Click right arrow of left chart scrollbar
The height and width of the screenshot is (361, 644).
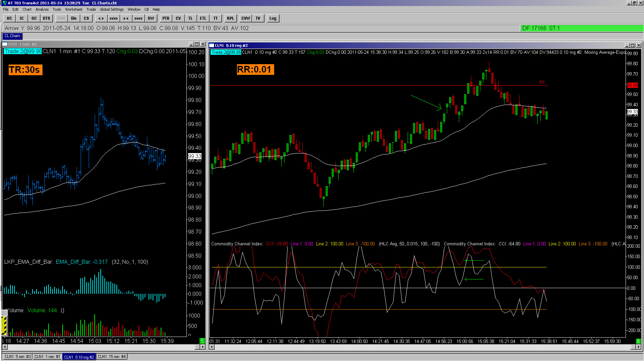(203, 347)
